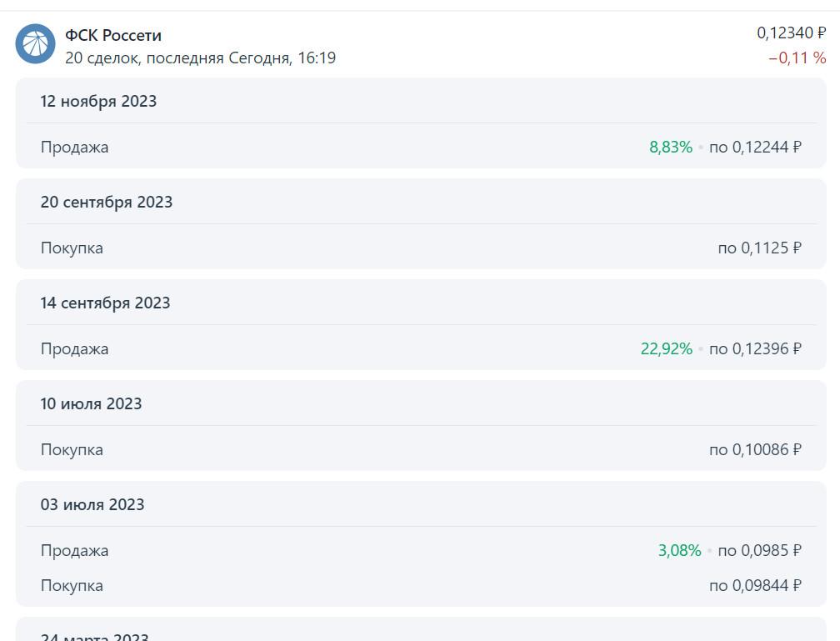Click the ФСК Россети company logo icon
This screenshot has width=840, height=641.
click(x=35, y=44)
